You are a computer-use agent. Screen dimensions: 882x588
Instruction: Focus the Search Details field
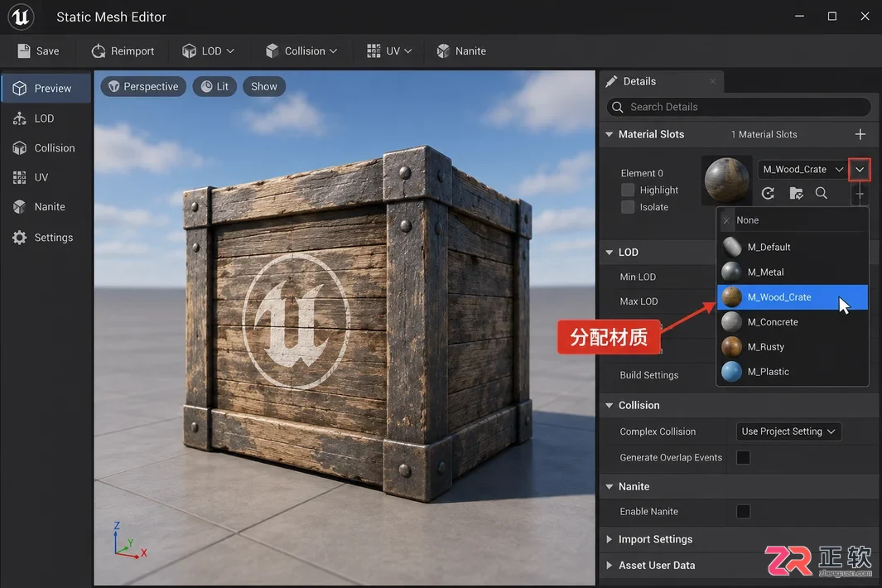739,107
